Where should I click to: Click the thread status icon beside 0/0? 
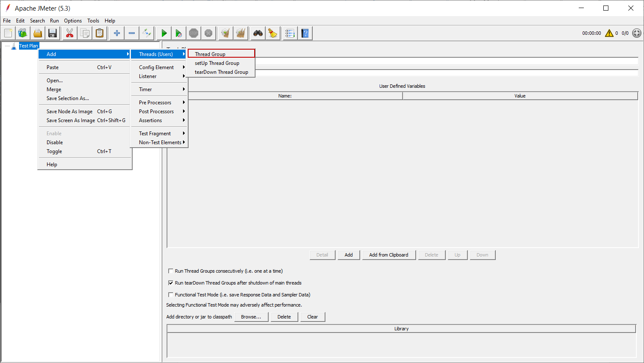[x=637, y=33]
